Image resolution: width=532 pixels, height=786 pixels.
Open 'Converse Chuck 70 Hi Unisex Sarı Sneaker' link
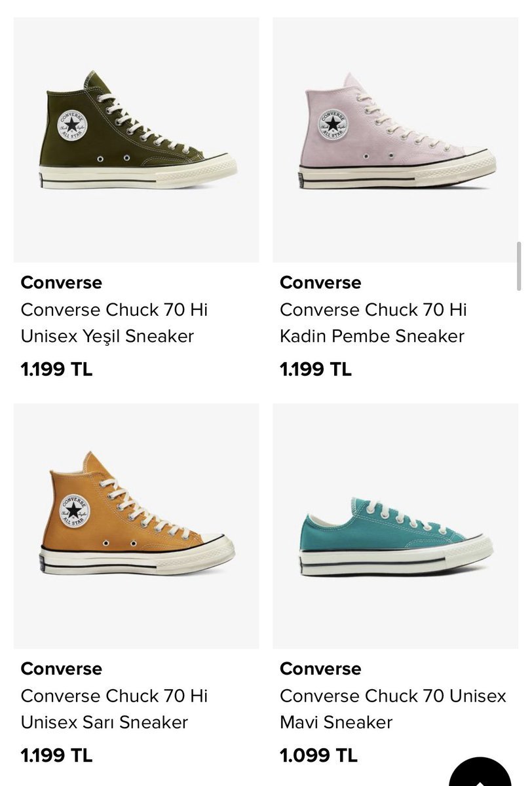tap(114, 709)
